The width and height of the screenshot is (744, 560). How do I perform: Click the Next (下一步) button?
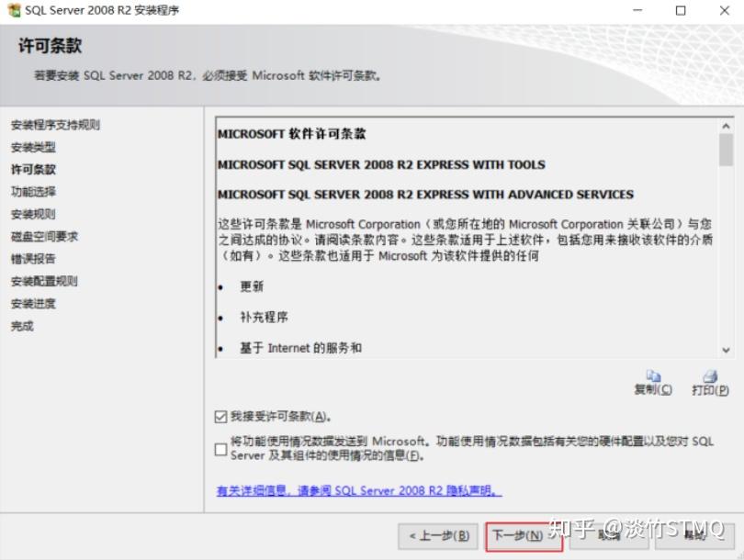[x=524, y=536]
